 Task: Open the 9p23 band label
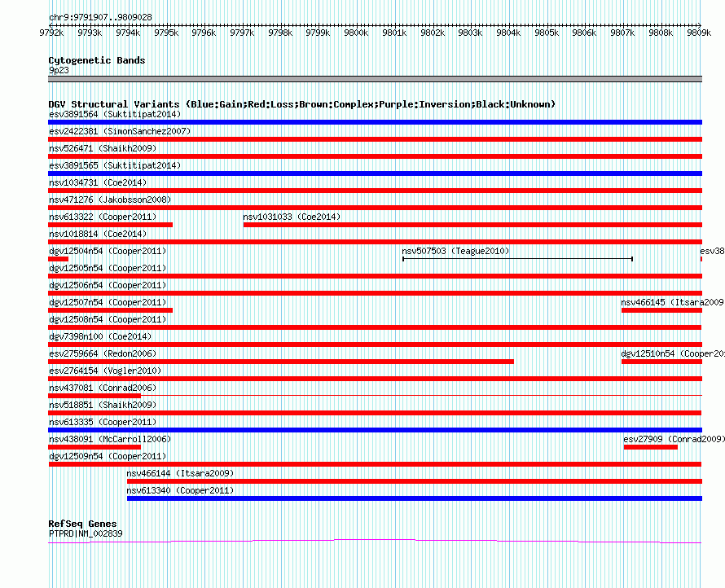(x=59, y=70)
